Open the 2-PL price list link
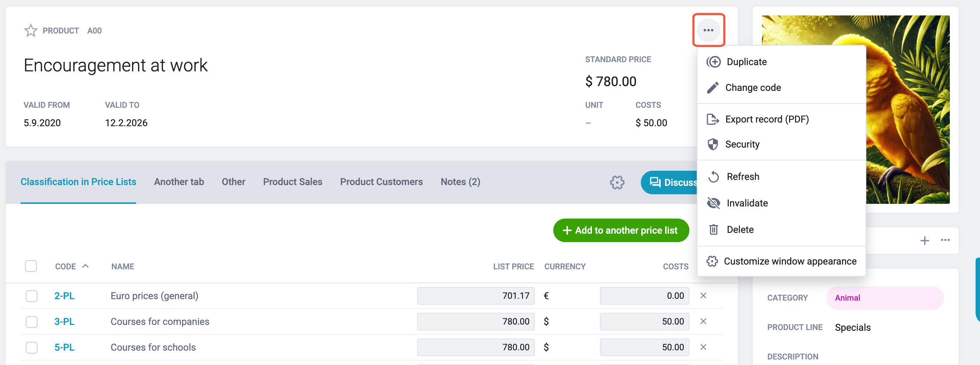 point(64,296)
